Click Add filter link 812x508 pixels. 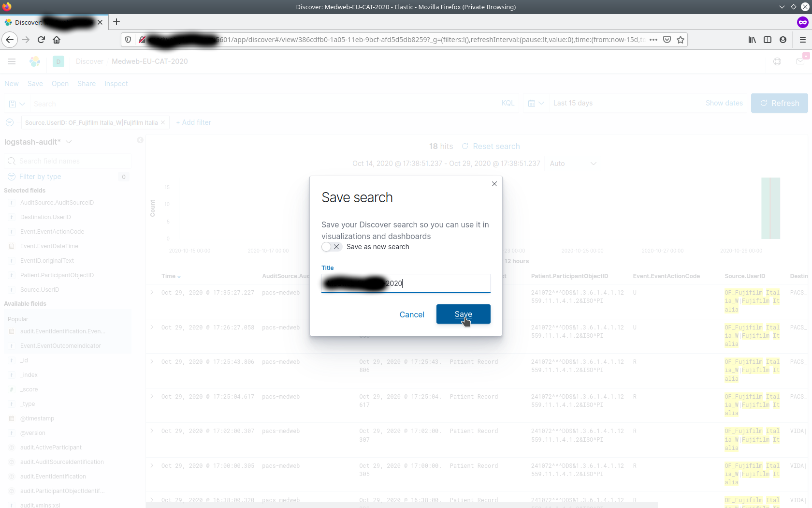193,122
